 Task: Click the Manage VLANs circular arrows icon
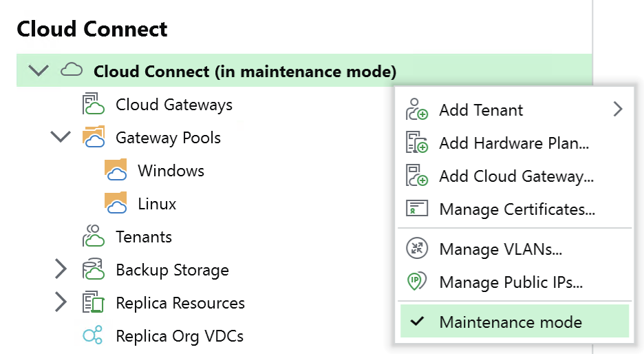416,249
